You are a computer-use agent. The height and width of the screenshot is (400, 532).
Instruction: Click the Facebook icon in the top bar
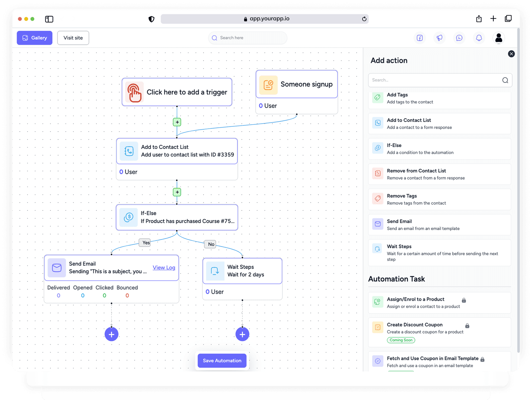click(x=420, y=38)
